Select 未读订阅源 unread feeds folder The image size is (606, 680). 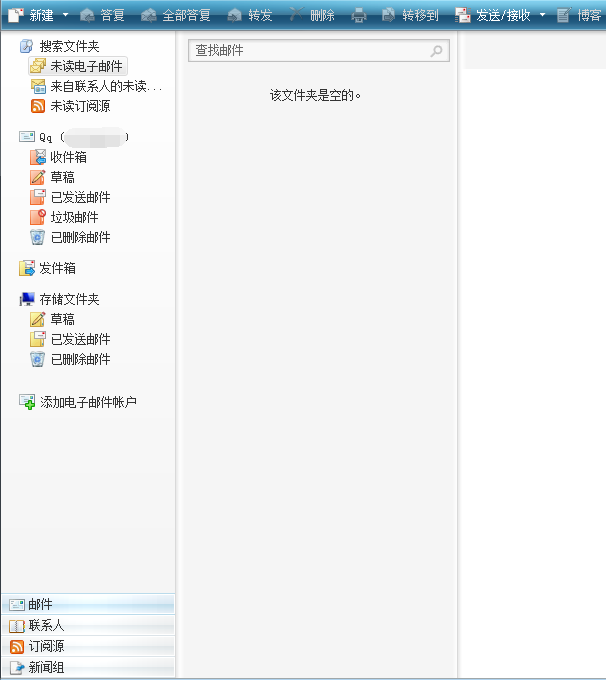point(80,106)
